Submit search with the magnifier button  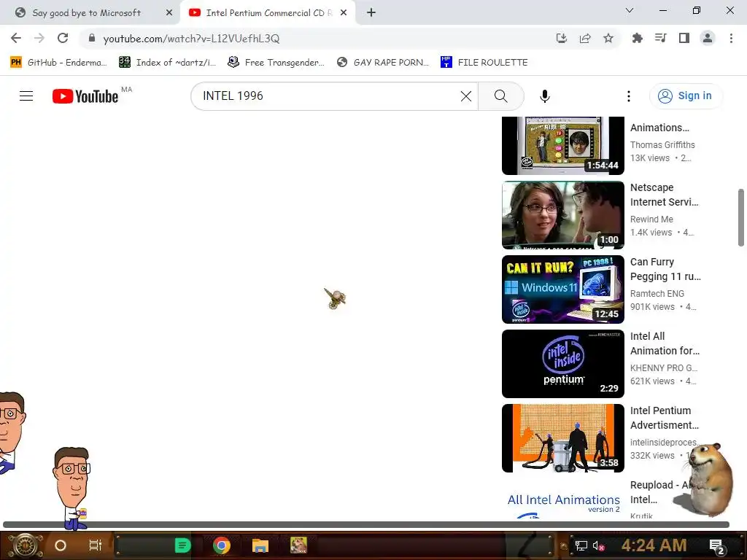click(x=500, y=96)
